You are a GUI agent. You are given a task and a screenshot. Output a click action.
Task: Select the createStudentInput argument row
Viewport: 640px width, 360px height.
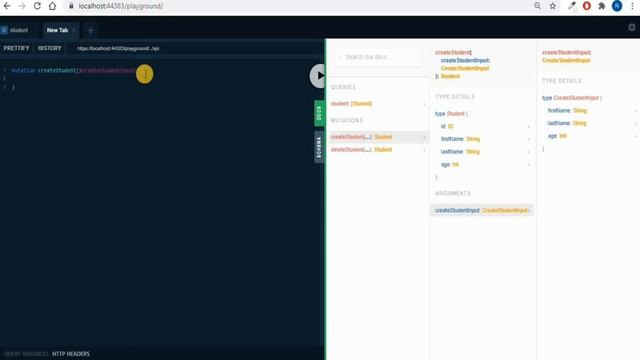482,210
